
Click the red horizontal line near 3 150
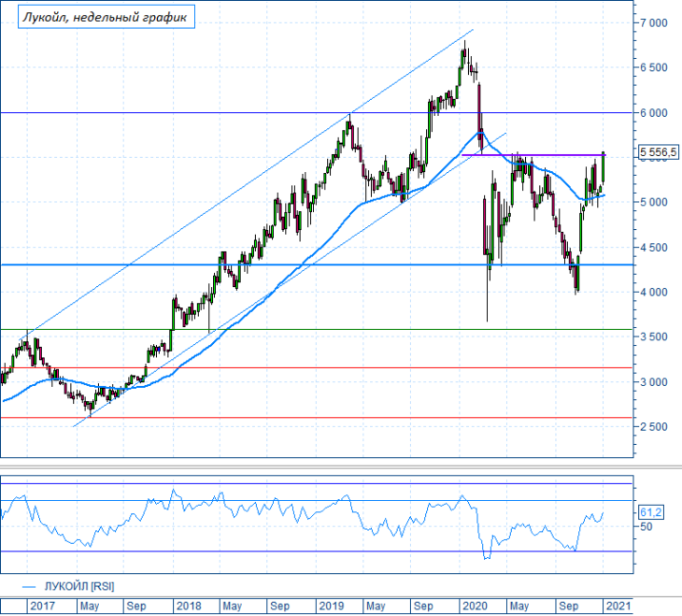click(316, 368)
